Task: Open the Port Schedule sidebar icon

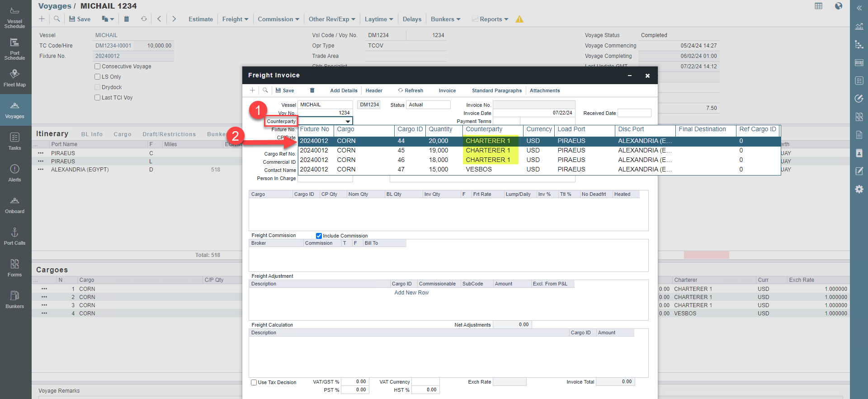Action: click(x=14, y=49)
